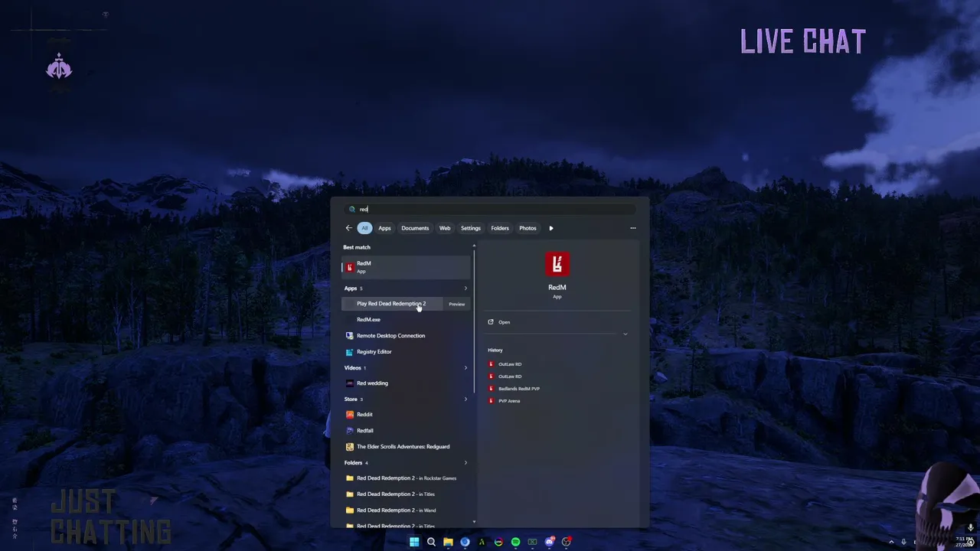
Task: Switch to the Web filter tab
Action: 445,228
